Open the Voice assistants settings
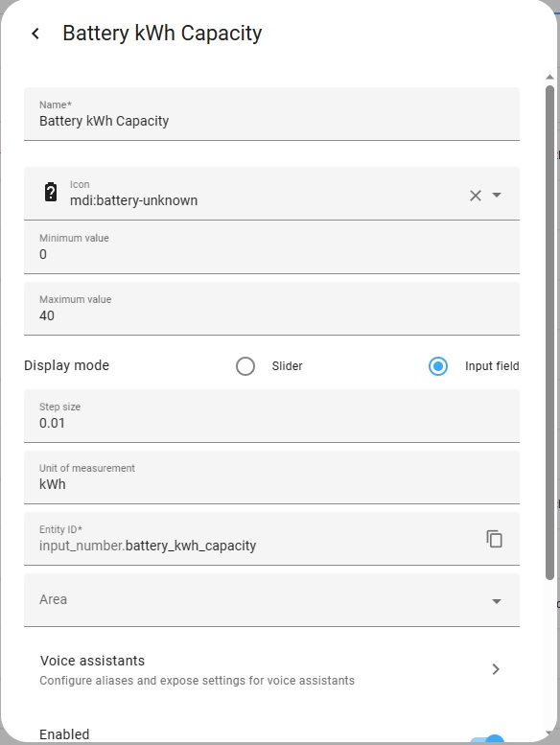The width and height of the screenshot is (560, 745). pyautogui.click(x=271, y=669)
